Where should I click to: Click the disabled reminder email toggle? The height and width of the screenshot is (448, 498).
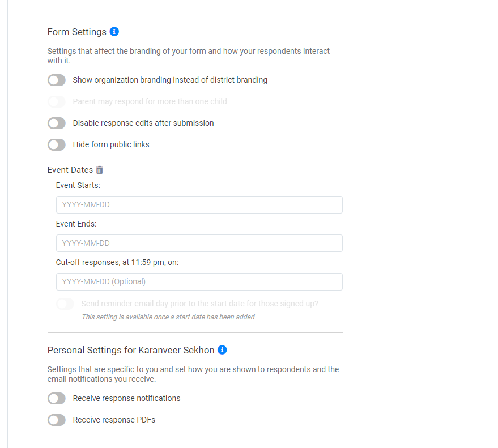coord(65,304)
